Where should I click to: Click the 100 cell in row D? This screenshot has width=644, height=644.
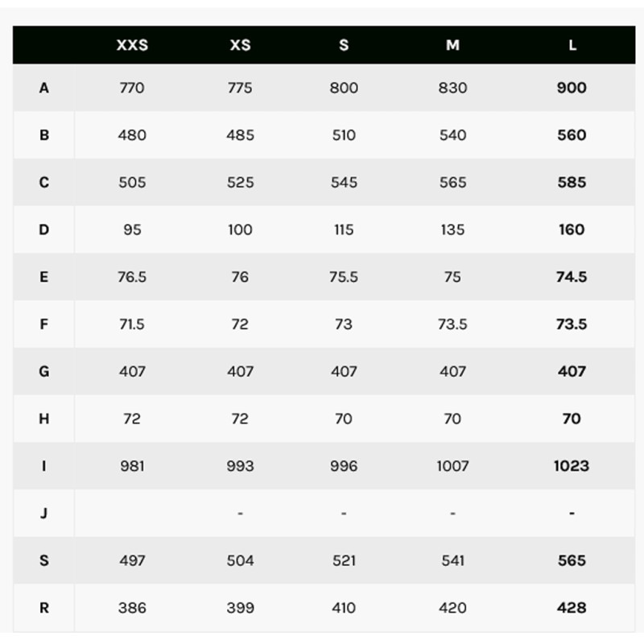coord(240,229)
